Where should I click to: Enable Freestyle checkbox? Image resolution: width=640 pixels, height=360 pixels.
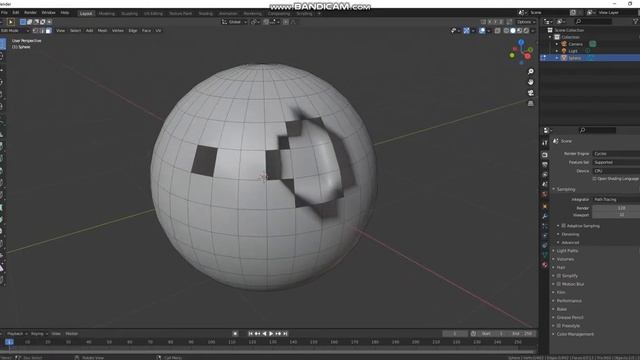click(559, 326)
